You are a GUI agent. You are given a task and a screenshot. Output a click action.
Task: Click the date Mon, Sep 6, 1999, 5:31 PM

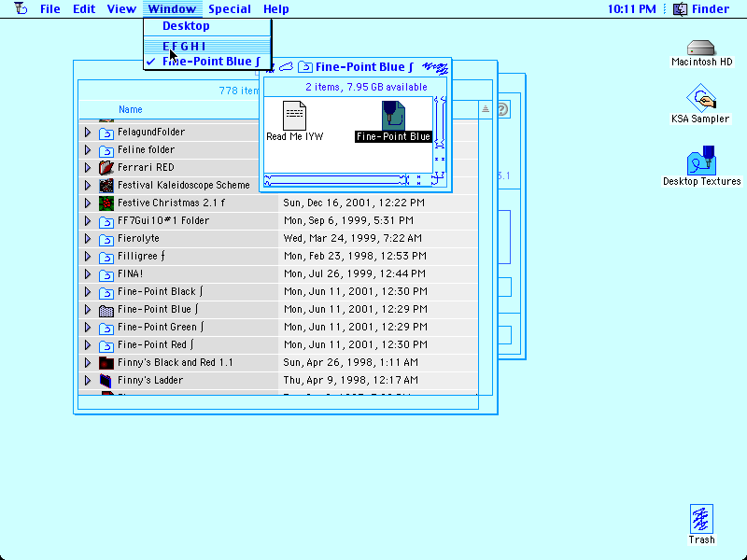click(x=348, y=220)
